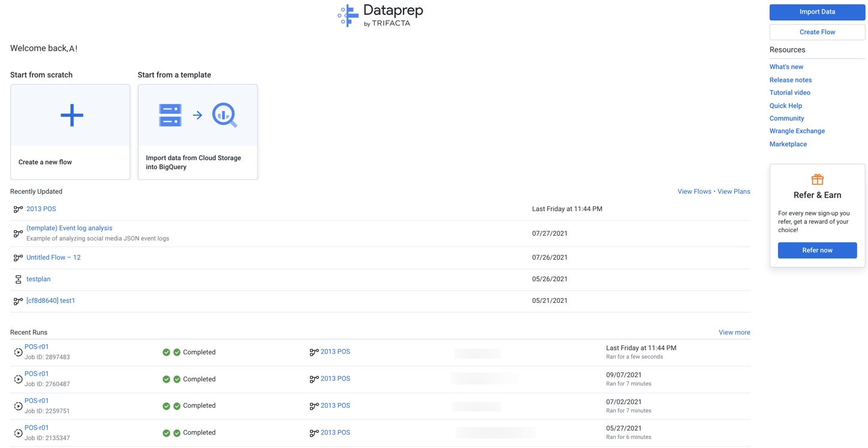Click run icon for Job ID 2135347
The width and height of the screenshot is (868, 448).
point(18,433)
